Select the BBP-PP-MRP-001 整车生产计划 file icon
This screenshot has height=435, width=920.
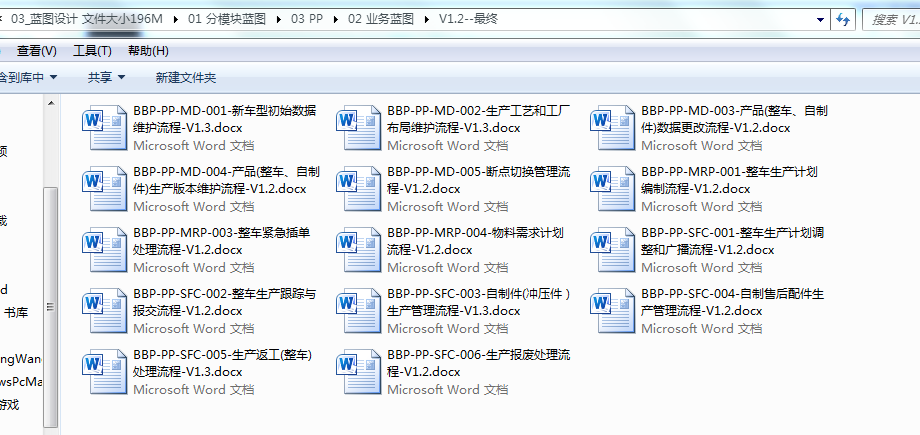(613, 188)
